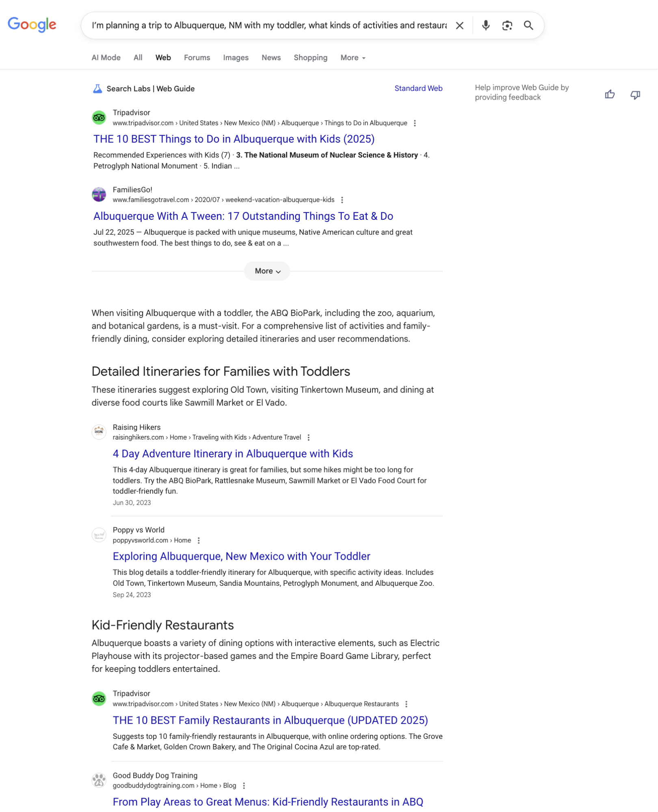Click inside the search query input field
The image size is (658, 812).
(269, 26)
